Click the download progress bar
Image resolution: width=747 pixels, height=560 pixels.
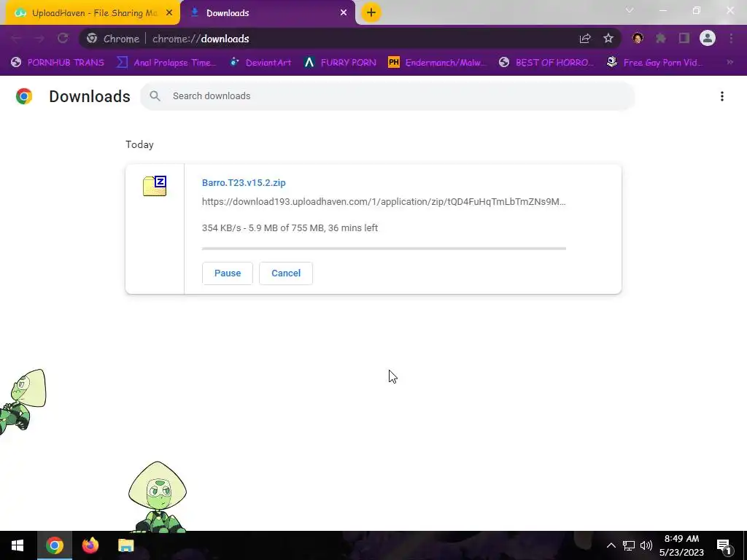tap(384, 249)
